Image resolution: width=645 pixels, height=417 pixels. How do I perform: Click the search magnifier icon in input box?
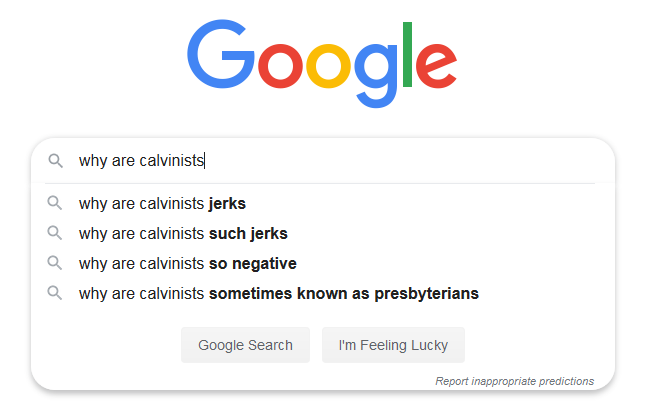(56, 161)
